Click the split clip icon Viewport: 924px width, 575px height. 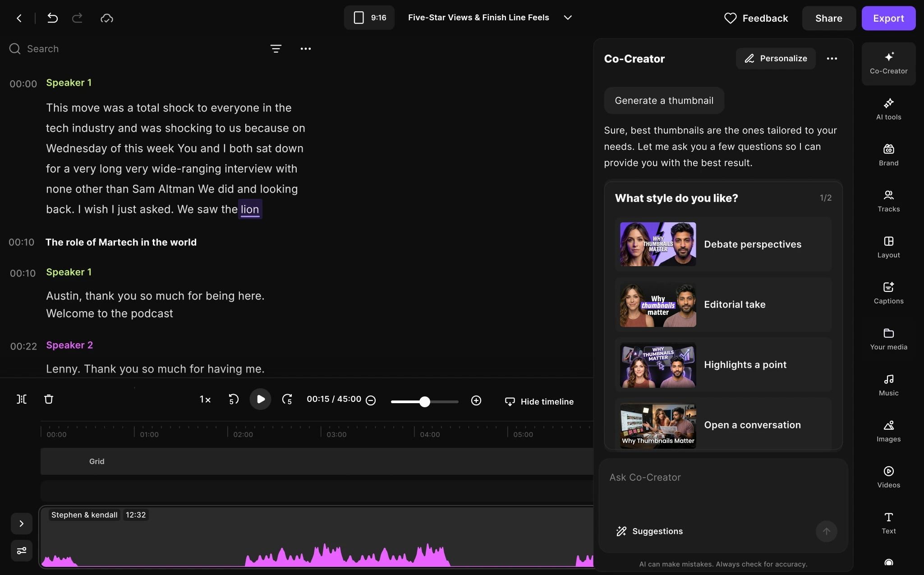[x=22, y=399]
